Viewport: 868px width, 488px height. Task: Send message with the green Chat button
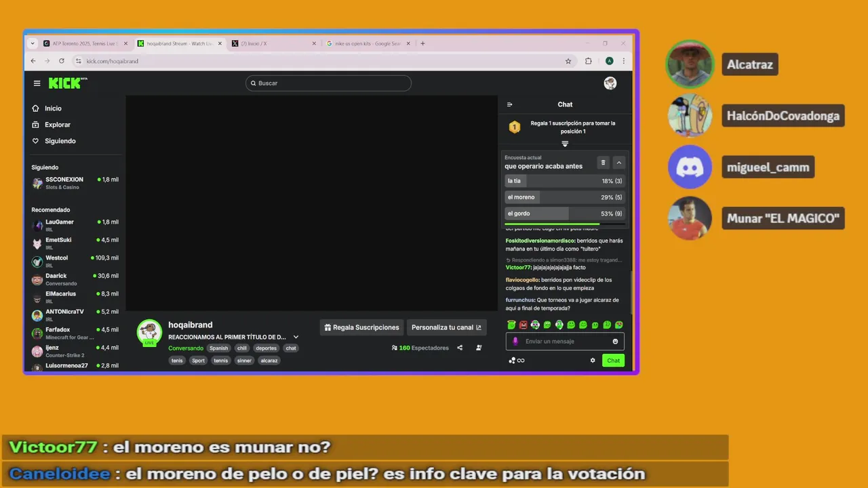613,361
